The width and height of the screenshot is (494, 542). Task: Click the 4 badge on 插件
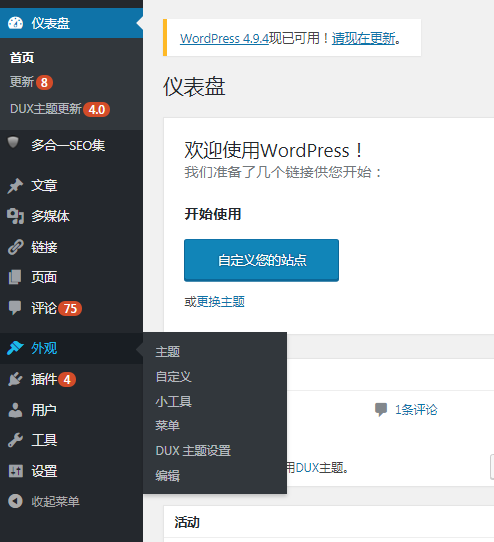coord(67,380)
